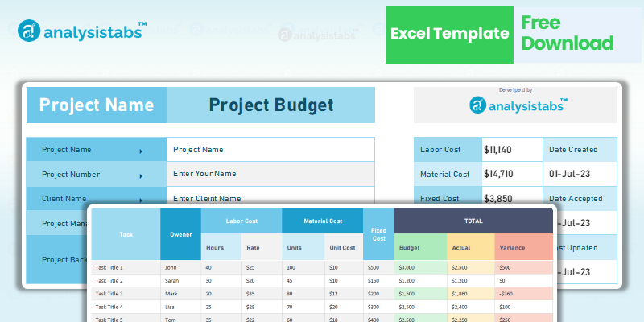Image resolution: width=644 pixels, height=322 pixels.
Task: Select John's hours value 40
Action: coord(221,267)
